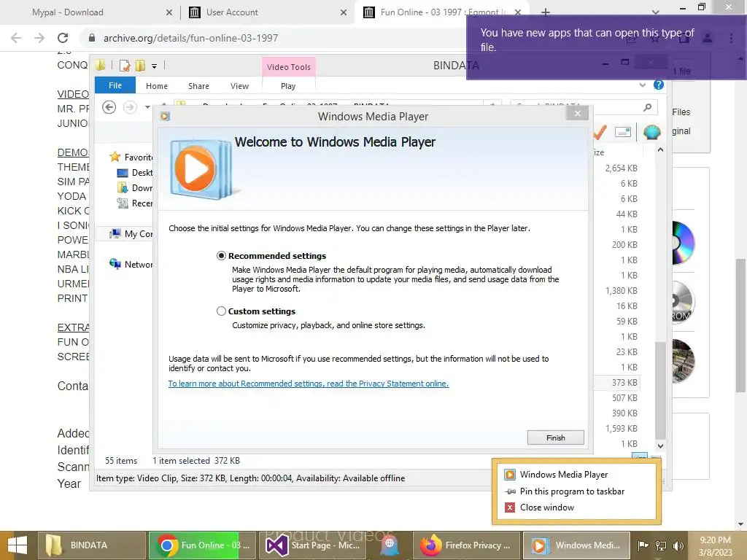Select the Recommended settings radio button
This screenshot has width=747, height=560.
pos(221,256)
